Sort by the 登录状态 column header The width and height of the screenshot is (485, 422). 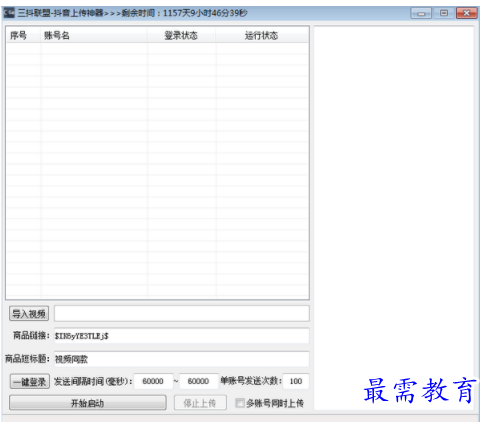[181, 35]
